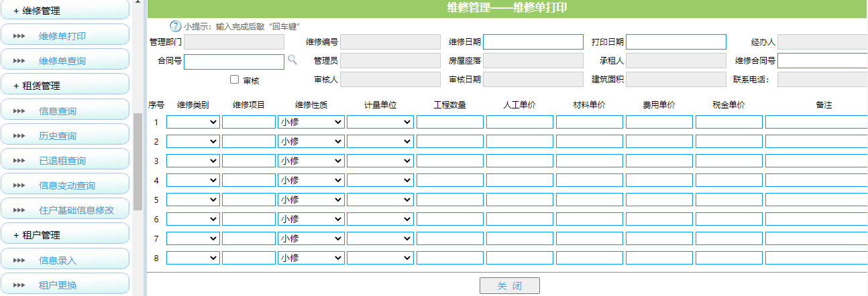The image size is (868, 296).
Task: Tick the 审核 checkbox
Action: [234, 80]
